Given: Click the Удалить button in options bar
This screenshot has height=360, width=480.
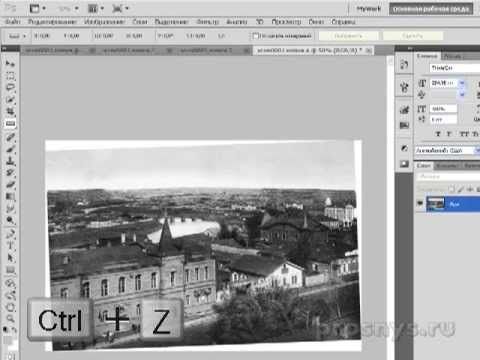Looking at the screenshot, I should (x=413, y=36).
